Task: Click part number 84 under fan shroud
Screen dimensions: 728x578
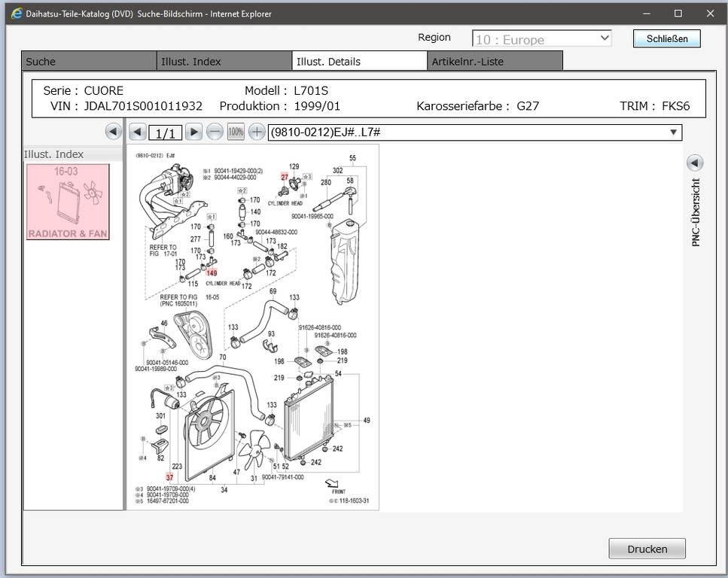Action: click(x=212, y=478)
